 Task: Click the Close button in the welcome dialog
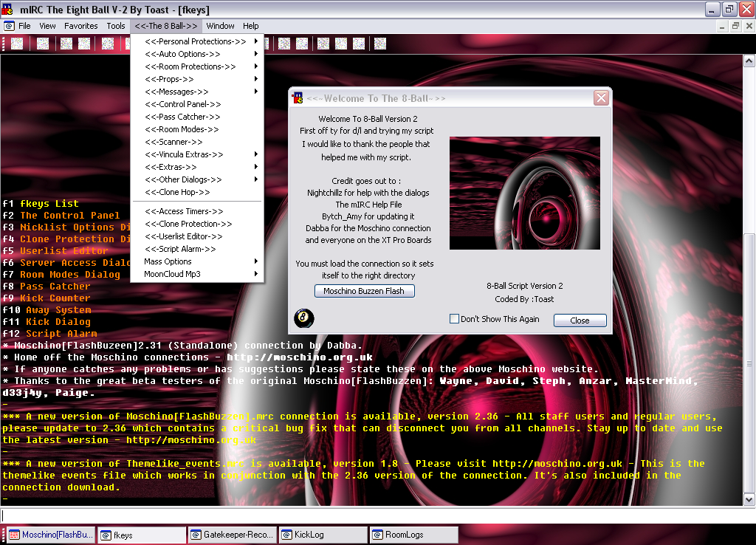click(580, 321)
